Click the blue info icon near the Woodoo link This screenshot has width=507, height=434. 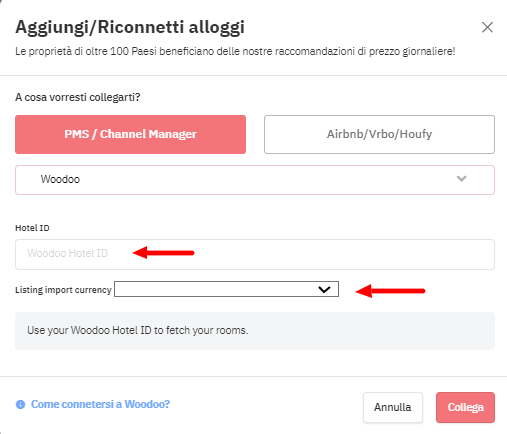(20, 404)
